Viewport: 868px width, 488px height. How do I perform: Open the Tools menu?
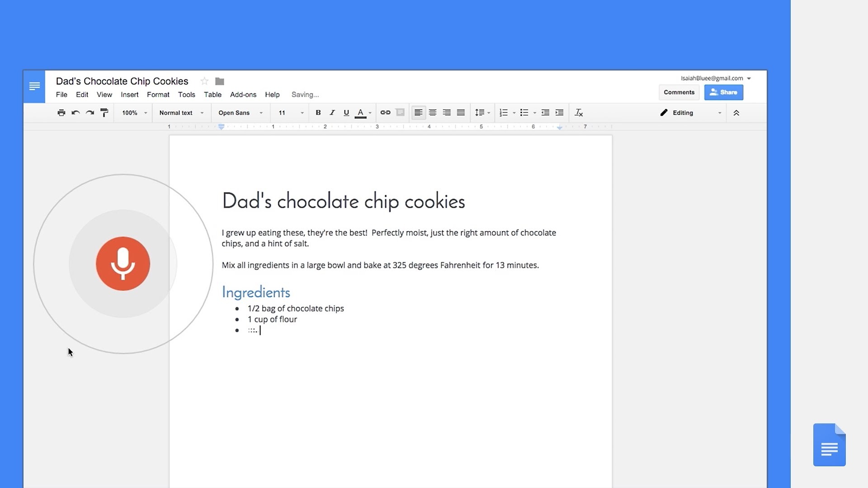point(186,95)
